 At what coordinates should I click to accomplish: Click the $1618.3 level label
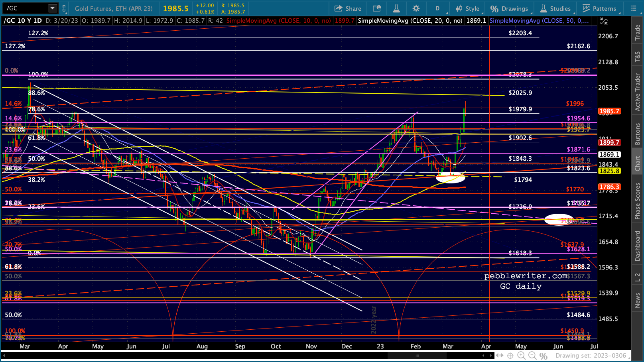pyautogui.click(x=520, y=253)
